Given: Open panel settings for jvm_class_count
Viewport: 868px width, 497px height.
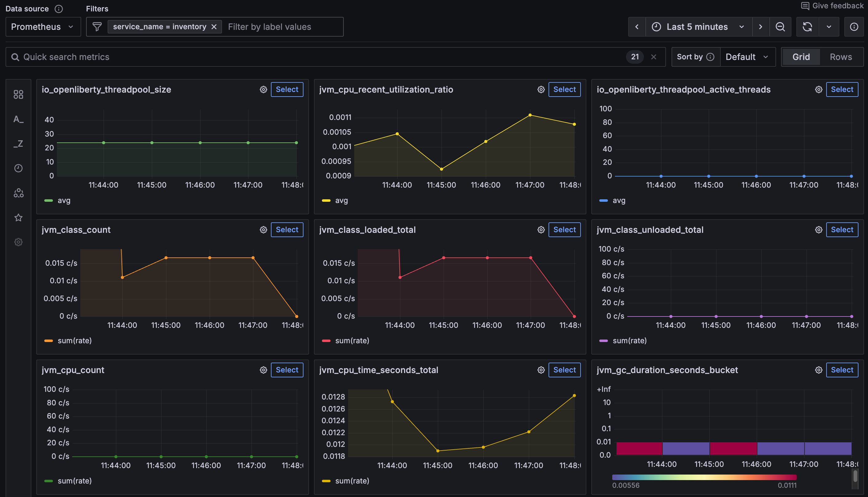Looking at the screenshot, I should [x=263, y=229].
